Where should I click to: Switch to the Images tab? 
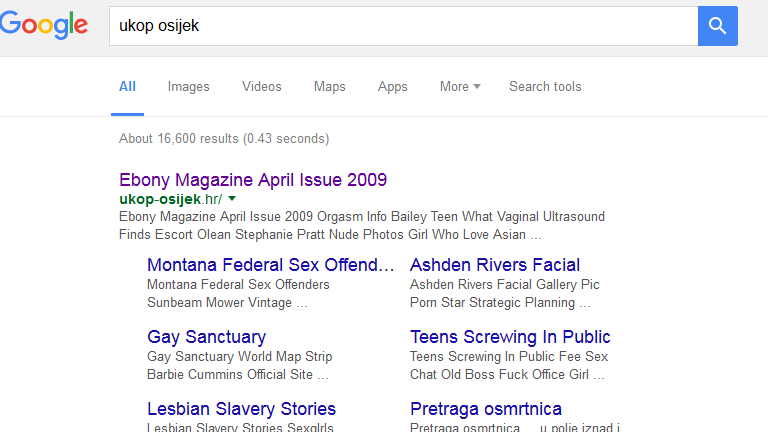pyautogui.click(x=188, y=87)
